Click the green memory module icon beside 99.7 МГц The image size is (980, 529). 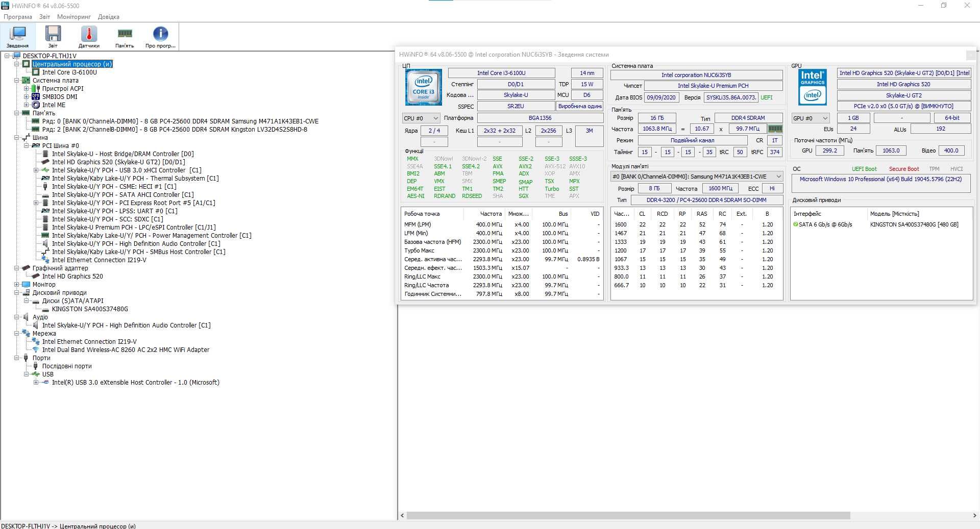click(775, 129)
